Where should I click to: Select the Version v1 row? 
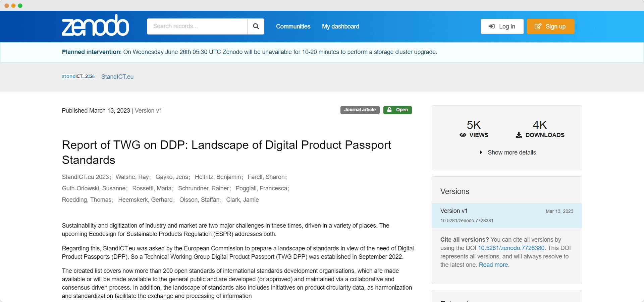tap(507, 216)
